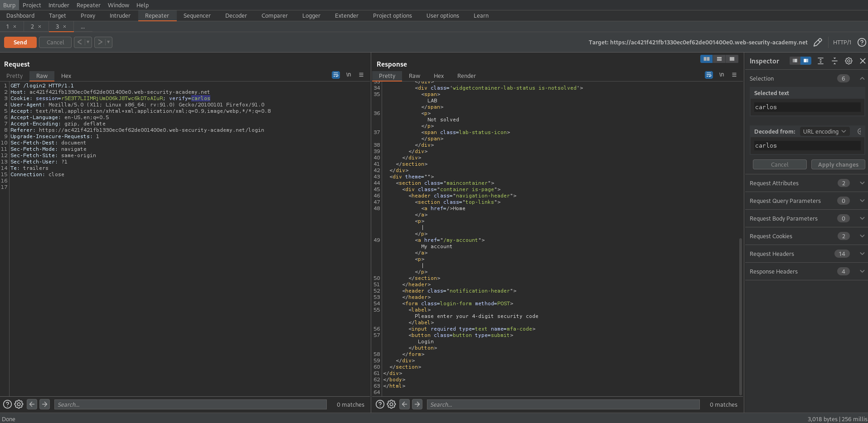Dock Inspector on the left side

[795, 61]
